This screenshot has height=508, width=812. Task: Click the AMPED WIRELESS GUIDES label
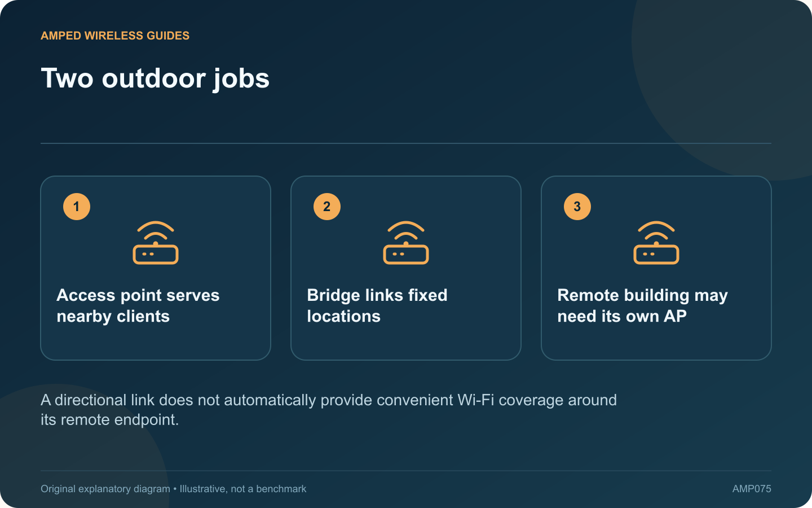click(x=115, y=36)
